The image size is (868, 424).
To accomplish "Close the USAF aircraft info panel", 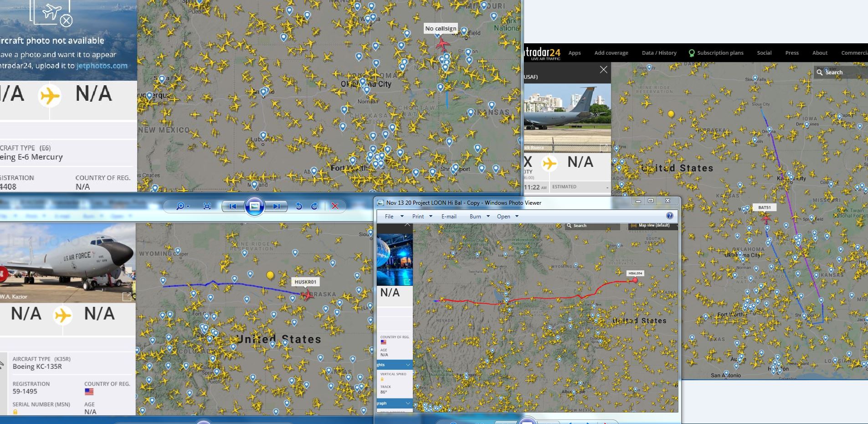I will [x=604, y=70].
